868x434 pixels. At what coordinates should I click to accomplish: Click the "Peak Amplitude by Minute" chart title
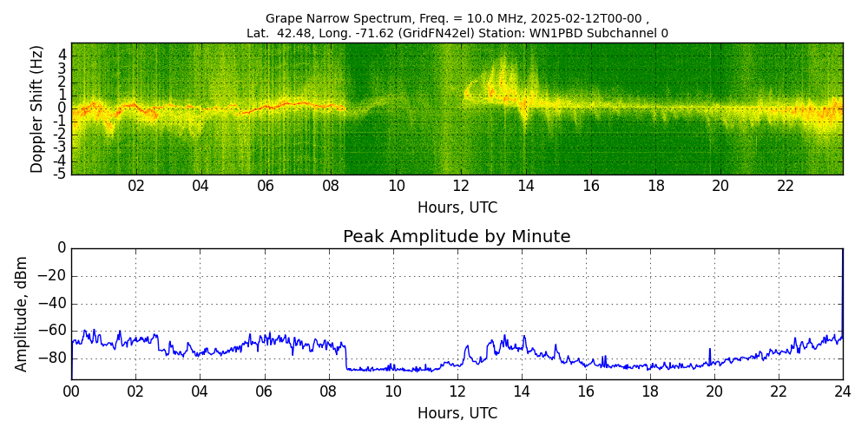[457, 237]
